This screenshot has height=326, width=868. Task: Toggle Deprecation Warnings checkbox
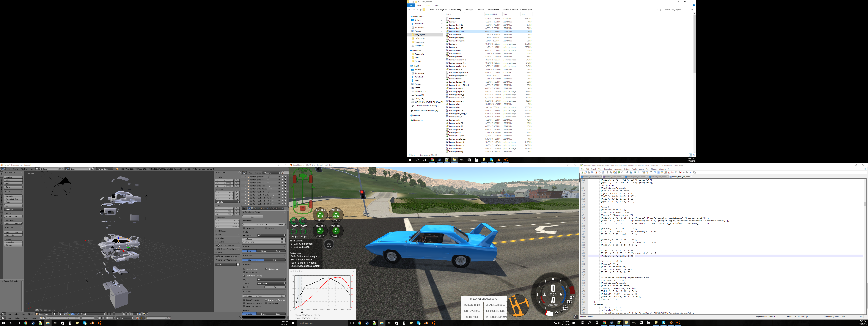tap(266, 300)
